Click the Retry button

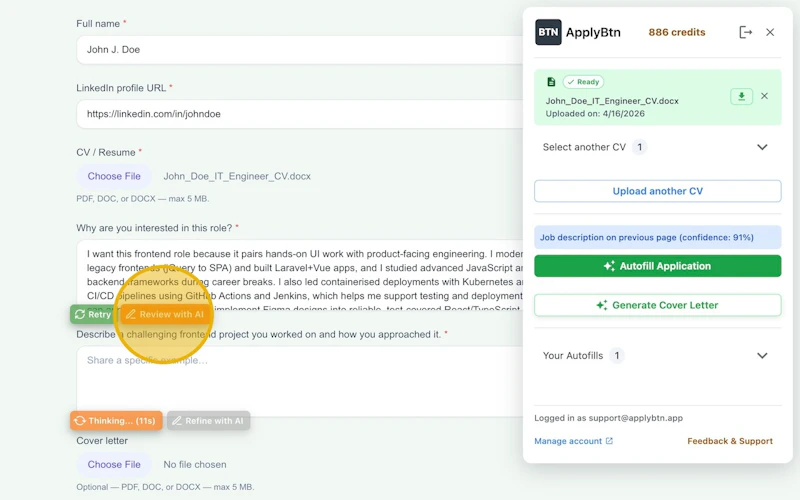(93, 314)
